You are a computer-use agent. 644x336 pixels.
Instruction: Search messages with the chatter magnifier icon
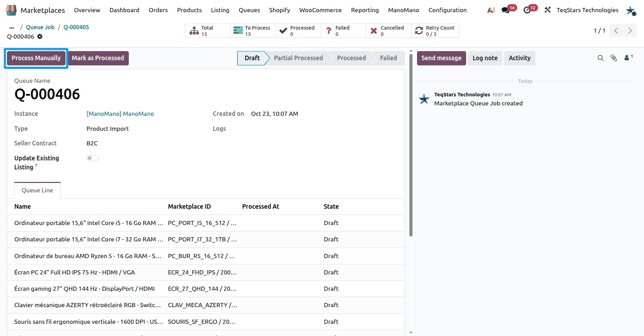pyautogui.click(x=600, y=58)
